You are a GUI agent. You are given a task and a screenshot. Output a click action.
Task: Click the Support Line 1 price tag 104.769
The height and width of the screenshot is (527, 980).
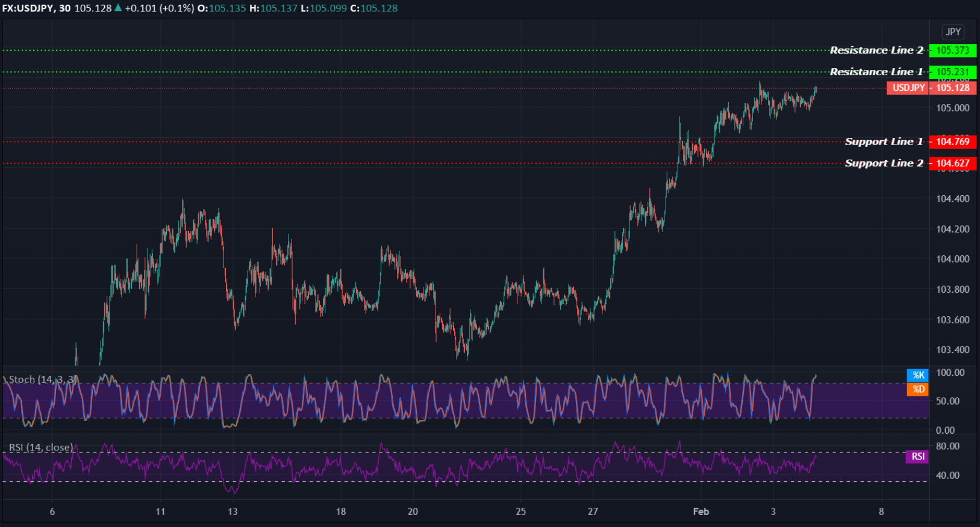(x=952, y=142)
